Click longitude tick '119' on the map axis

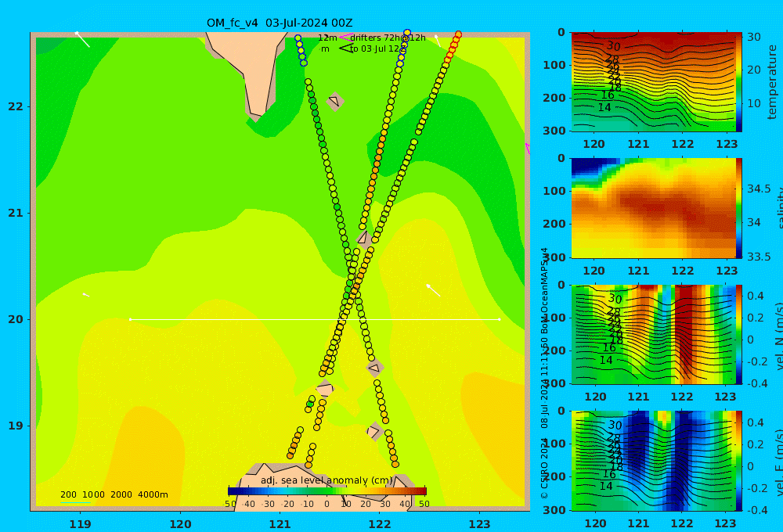coord(80,524)
